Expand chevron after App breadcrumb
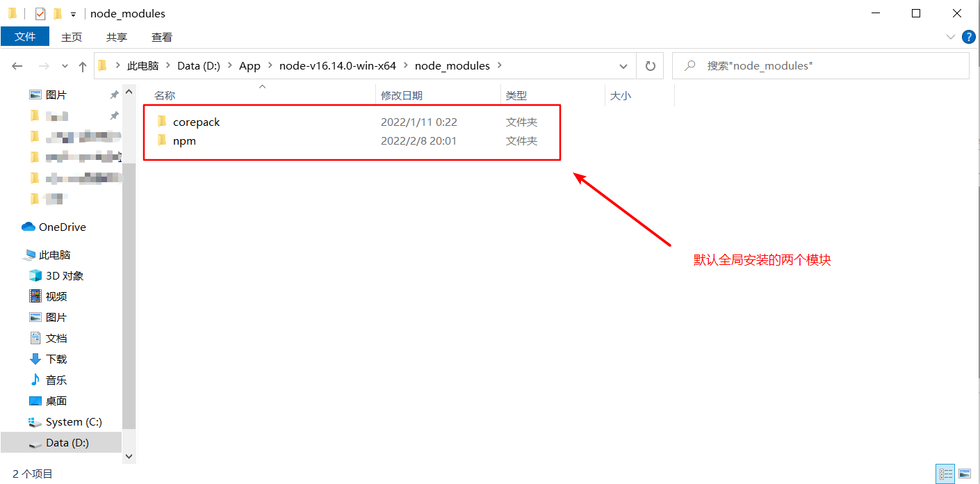The width and height of the screenshot is (980, 484). [270, 65]
